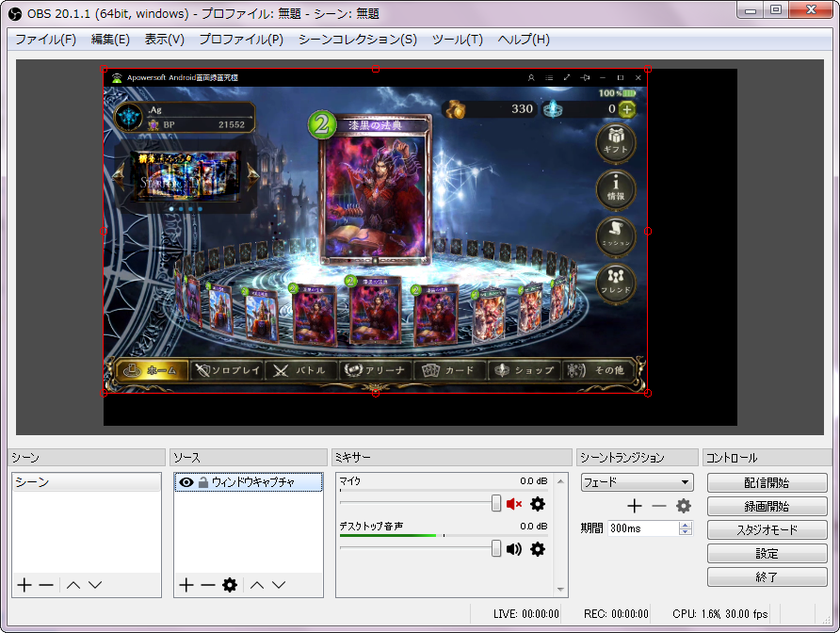840x633 pixels.
Task: Open the プロファイル(P) menu
Action: pyautogui.click(x=241, y=40)
